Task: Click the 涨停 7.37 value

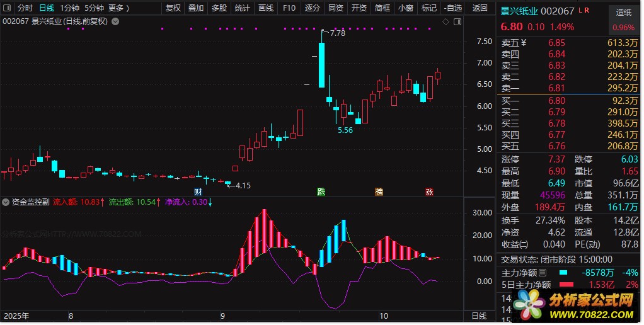Action: (x=556, y=159)
